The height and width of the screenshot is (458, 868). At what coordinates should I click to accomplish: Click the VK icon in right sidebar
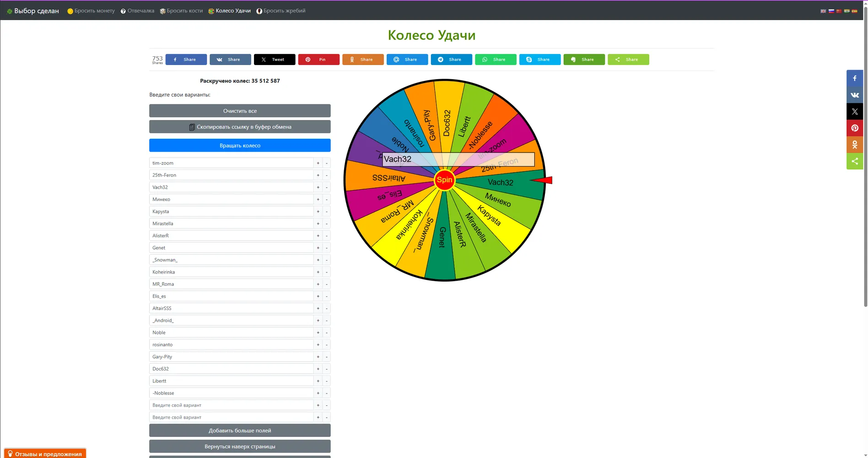coord(854,95)
